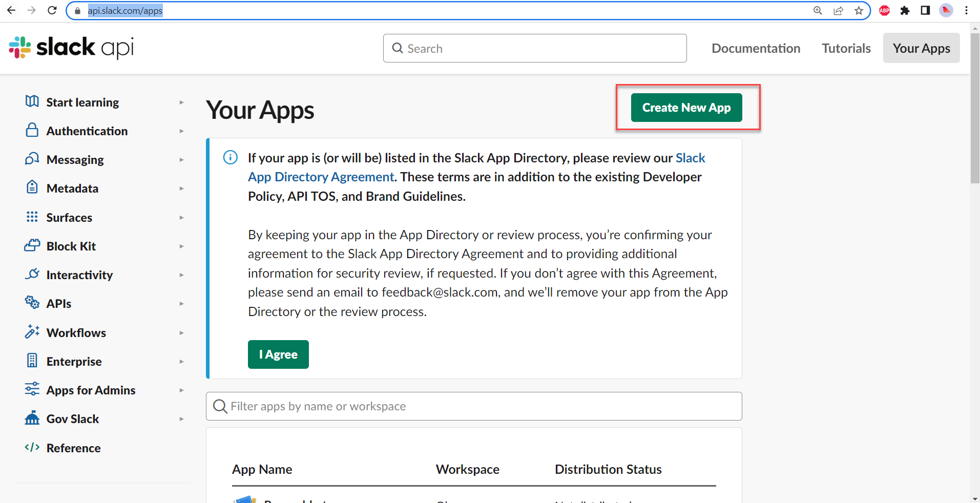Expand Metadata section arrow

pos(181,188)
